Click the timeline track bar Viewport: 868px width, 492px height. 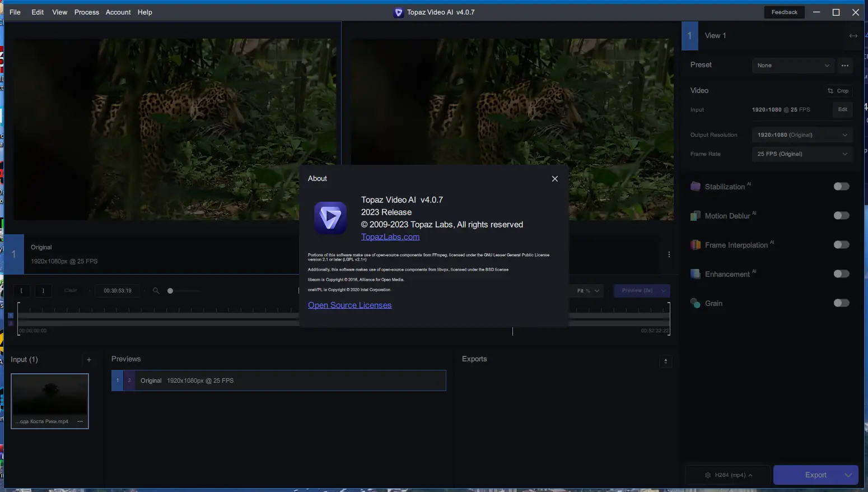344,316
